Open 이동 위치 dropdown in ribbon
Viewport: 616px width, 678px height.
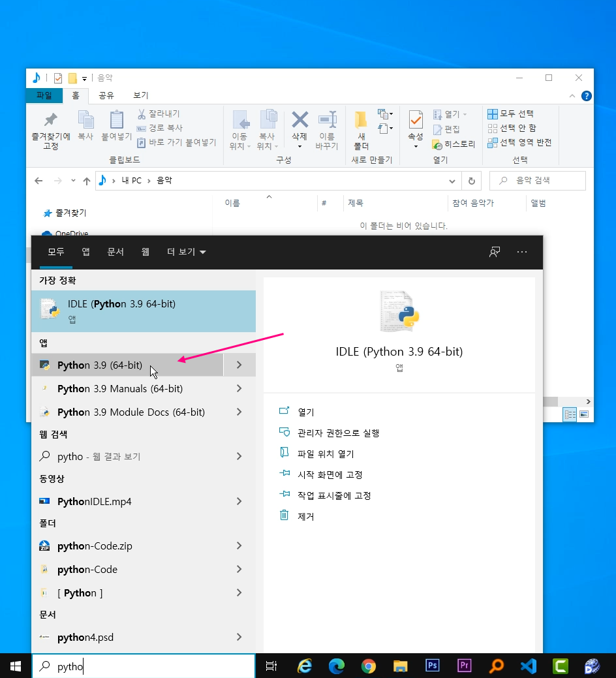239,130
